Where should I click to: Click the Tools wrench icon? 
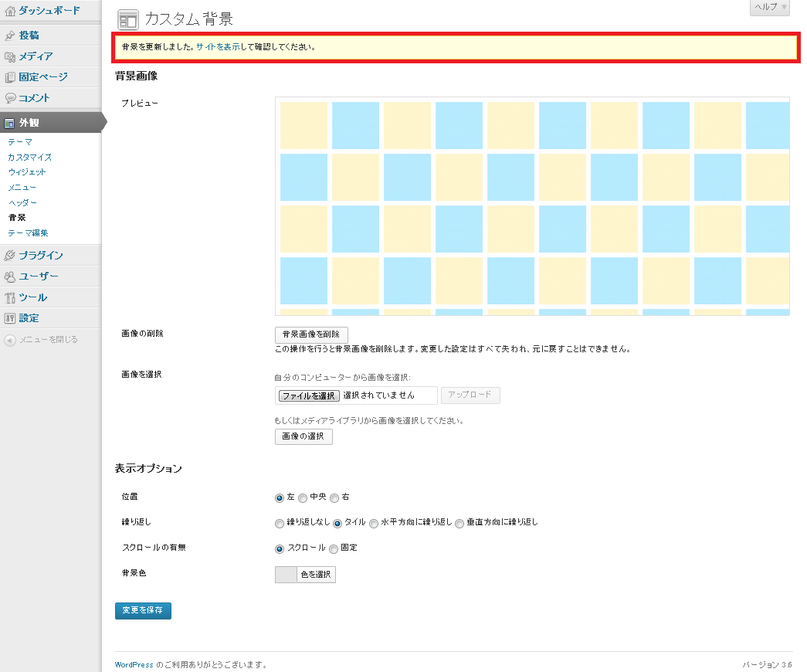[x=10, y=297]
